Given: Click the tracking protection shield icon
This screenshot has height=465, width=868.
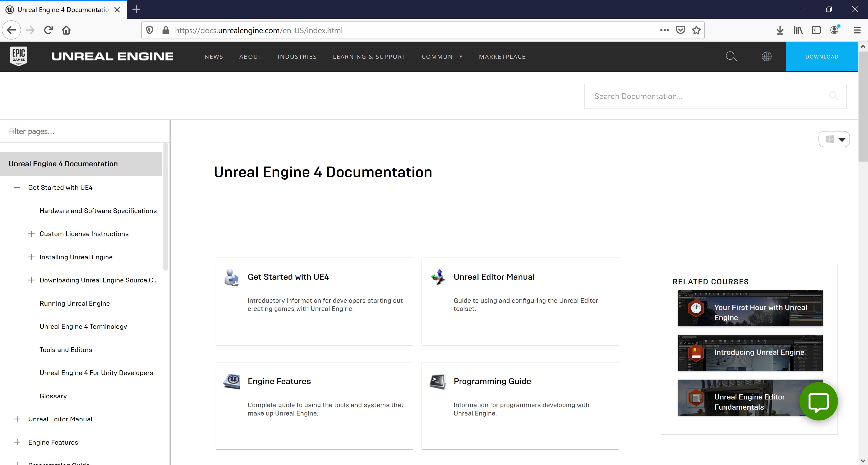Looking at the screenshot, I should click(149, 30).
